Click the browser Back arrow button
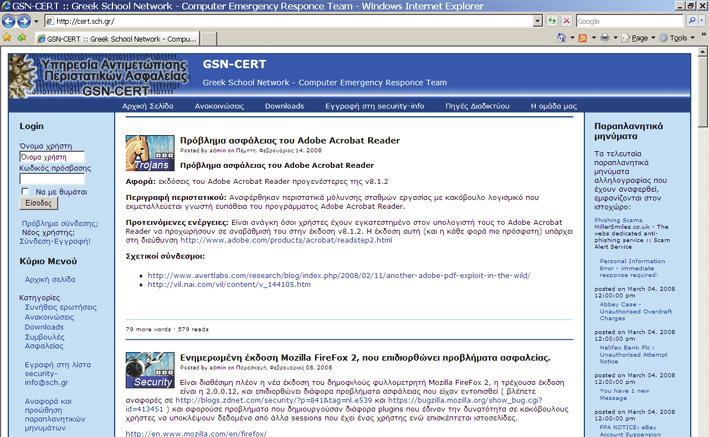Screen dimensions: 709x437 tap(9, 21)
